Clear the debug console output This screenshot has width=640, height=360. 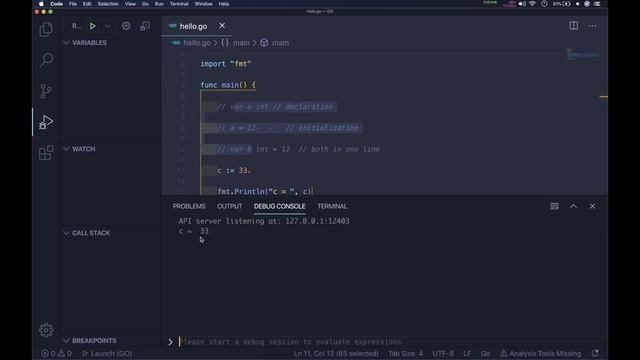554,206
